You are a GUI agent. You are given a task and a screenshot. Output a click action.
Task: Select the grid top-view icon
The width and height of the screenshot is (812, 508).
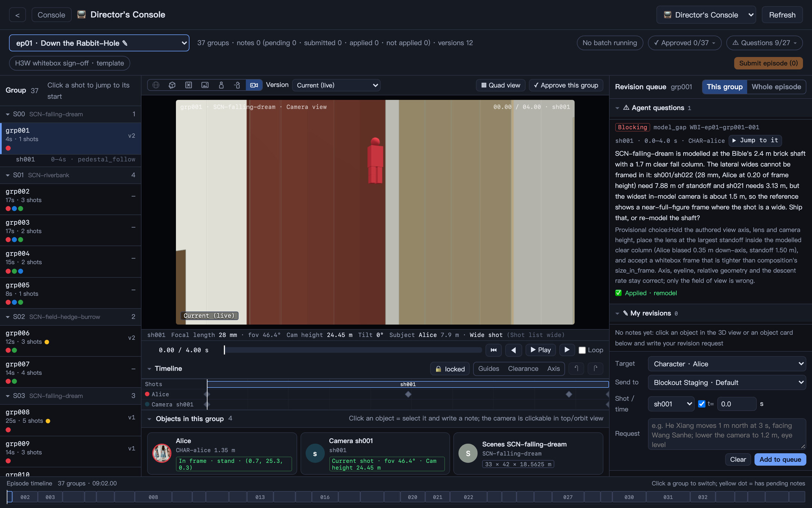(x=188, y=85)
